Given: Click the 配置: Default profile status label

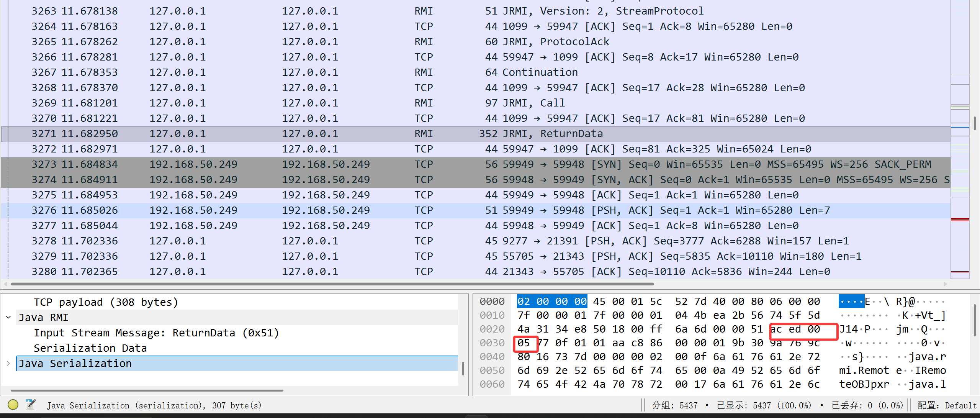Looking at the screenshot, I should [x=947, y=405].
